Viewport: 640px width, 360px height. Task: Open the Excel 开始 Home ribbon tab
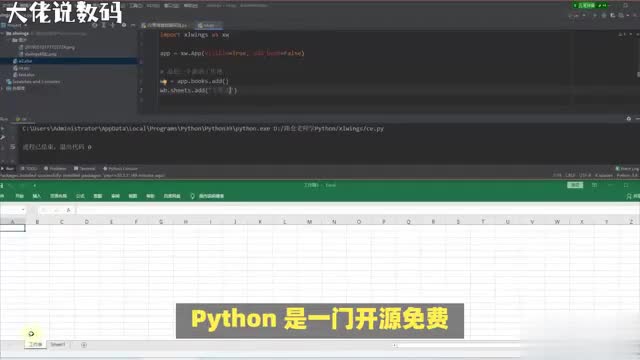19,196
